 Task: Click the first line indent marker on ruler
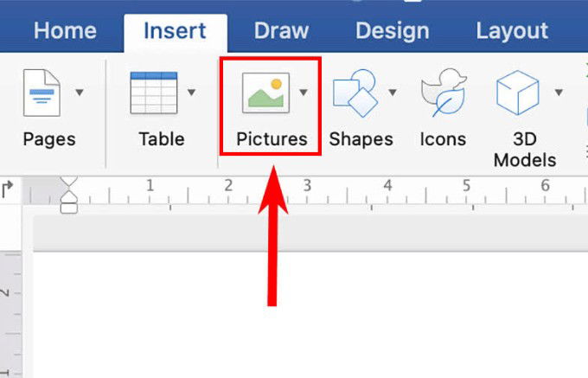68,183
